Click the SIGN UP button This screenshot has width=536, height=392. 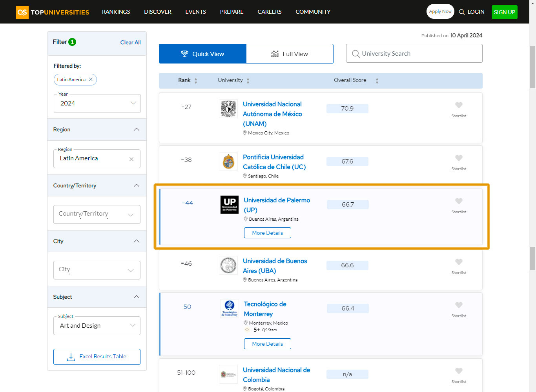pos(505,12)
